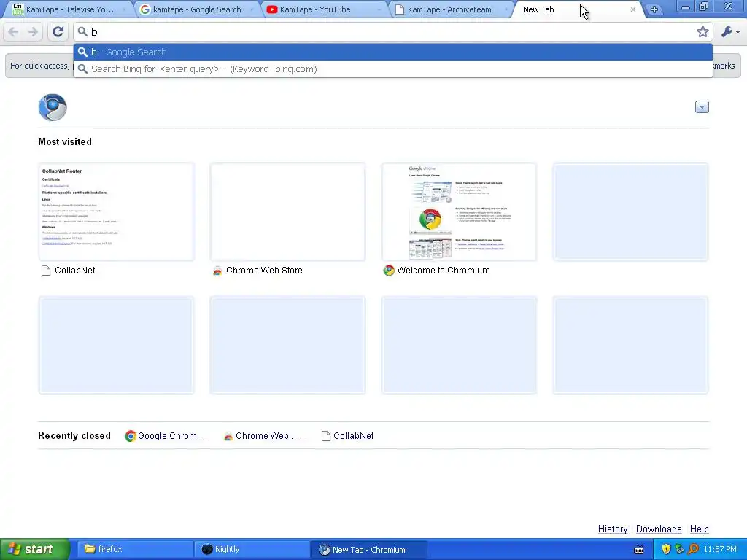Bookmark the page using the star icon
This screenshot has height=560, width=747.
pos(703,32)
